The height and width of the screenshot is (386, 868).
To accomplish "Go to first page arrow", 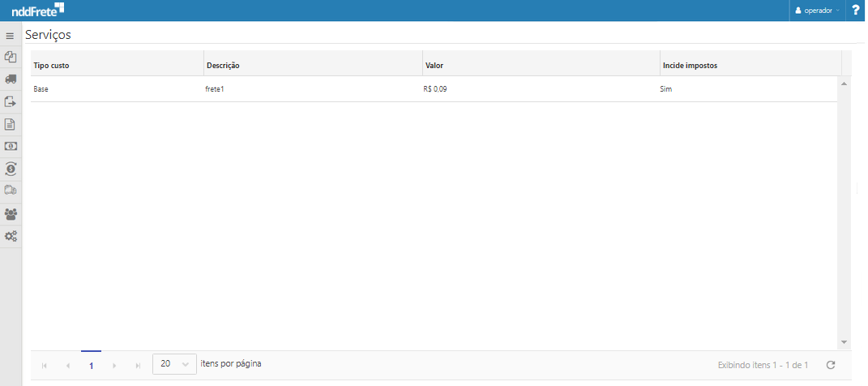I will click(45, 366).
